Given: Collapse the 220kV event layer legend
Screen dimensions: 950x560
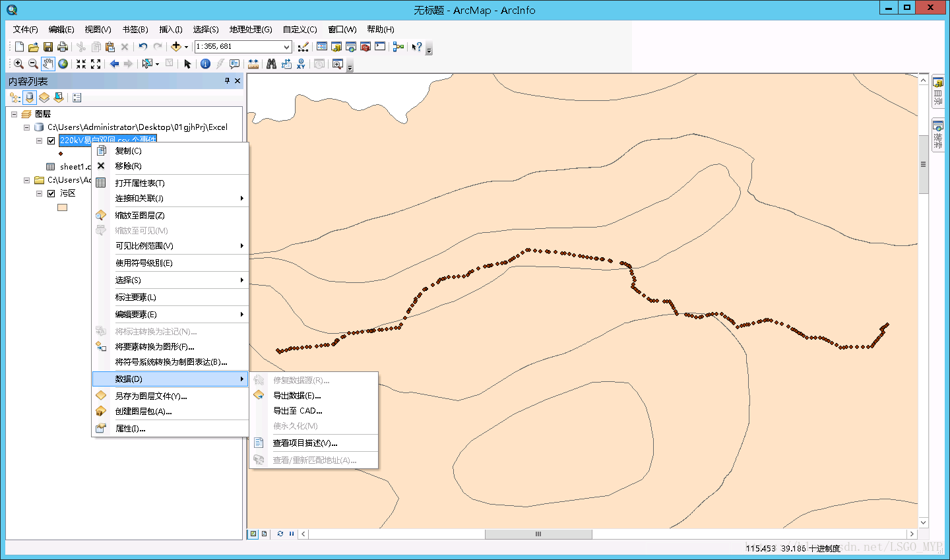Looking at the screenshot, I should 39,140.
